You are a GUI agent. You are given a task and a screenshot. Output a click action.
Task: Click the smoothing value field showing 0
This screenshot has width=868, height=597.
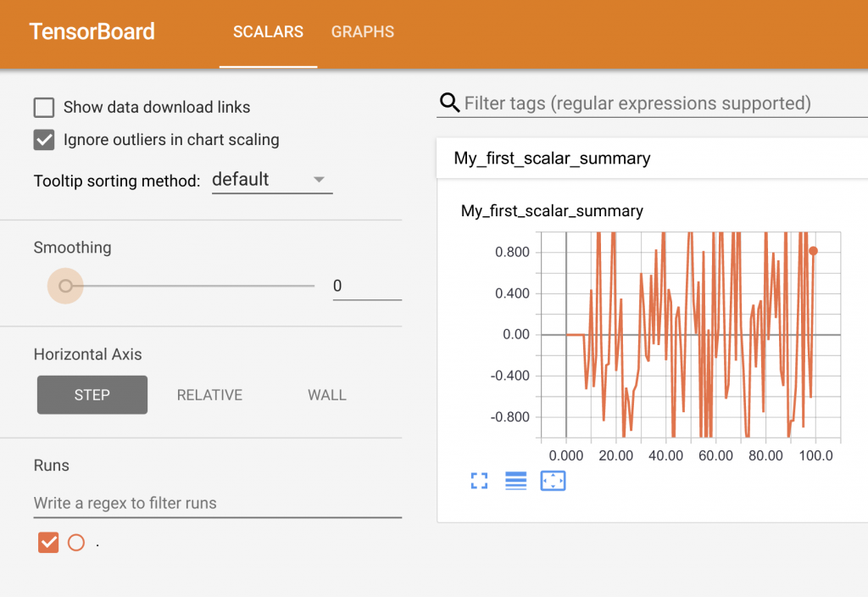(x=366, y=286)
